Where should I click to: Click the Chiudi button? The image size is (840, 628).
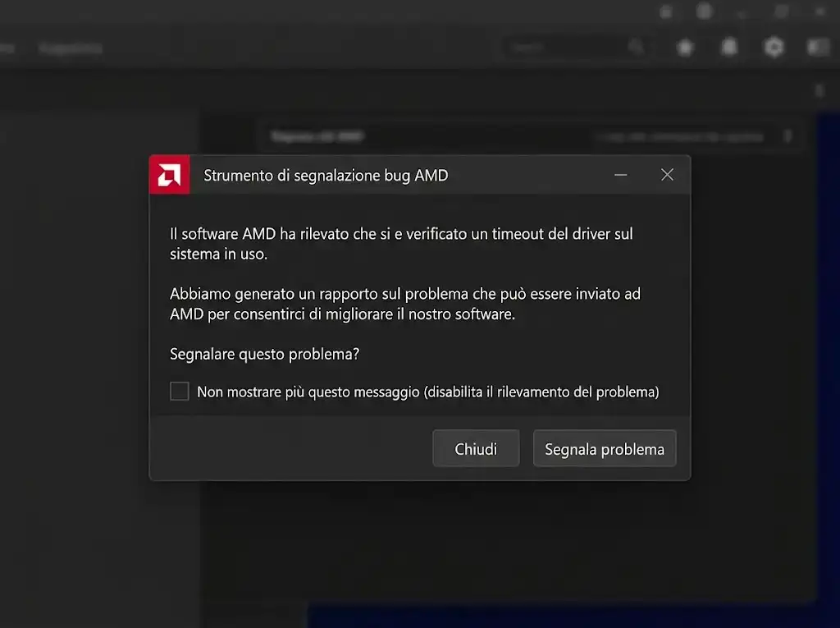(x=476, y=448)
